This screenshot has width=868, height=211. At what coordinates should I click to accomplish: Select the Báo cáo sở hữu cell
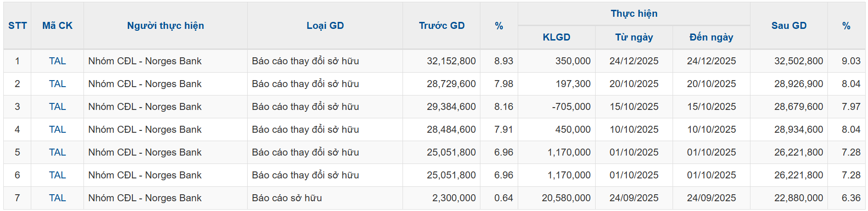click(287, 198)
